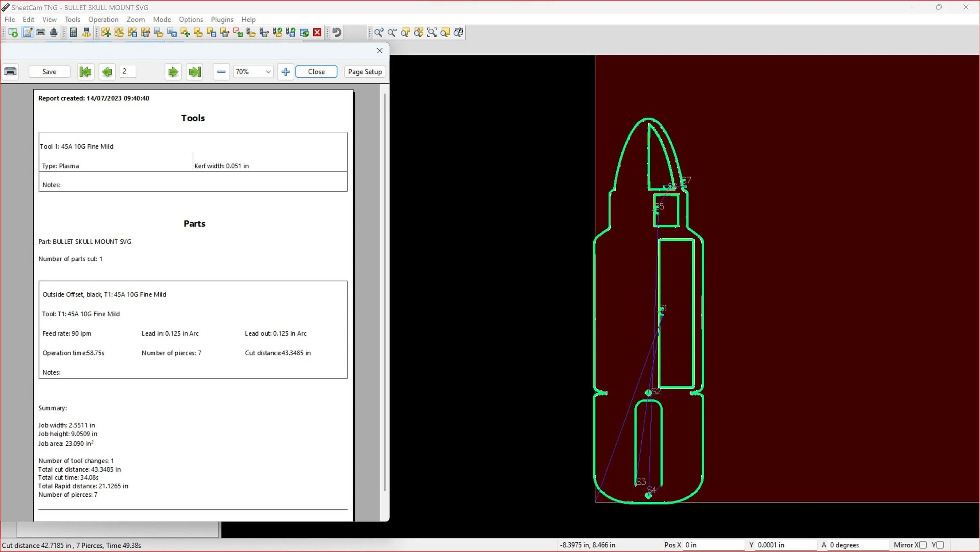This screenshot has width=980, height=552.
Task: Click the Page Setup button
Action: (x=365, y=72)
